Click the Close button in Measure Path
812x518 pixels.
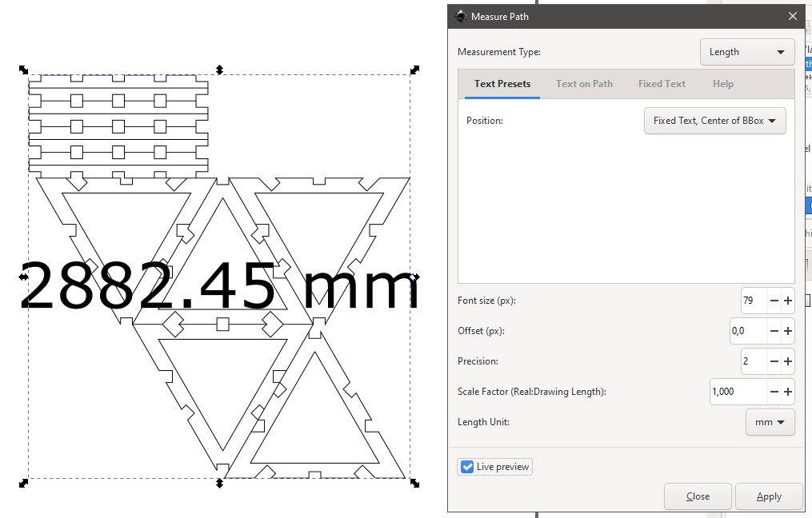tap(698, 496)
